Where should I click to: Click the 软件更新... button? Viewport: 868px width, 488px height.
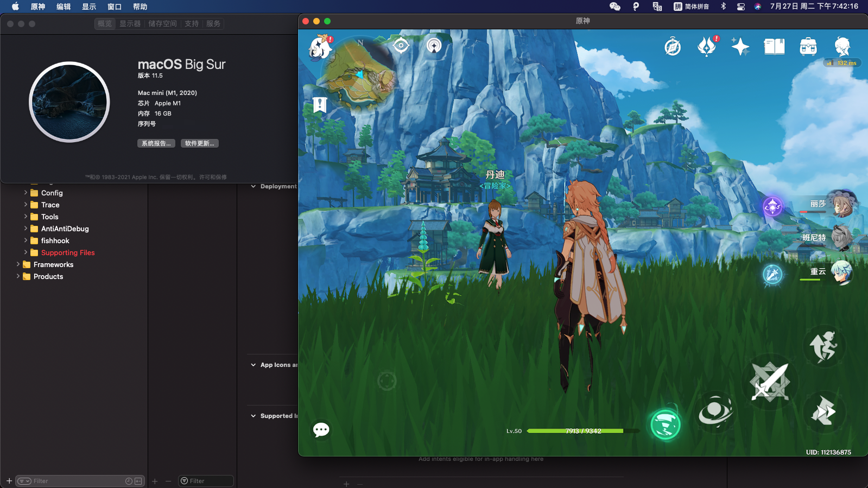[x=200, y=143]
